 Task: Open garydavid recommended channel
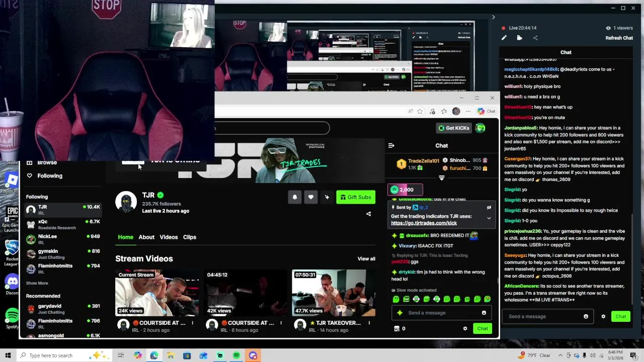pos(63,309)
